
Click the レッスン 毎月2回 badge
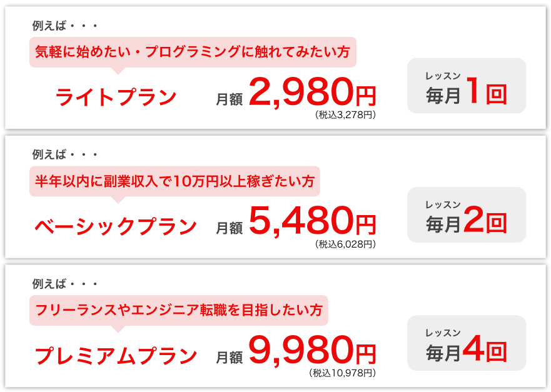pos(466,215)
